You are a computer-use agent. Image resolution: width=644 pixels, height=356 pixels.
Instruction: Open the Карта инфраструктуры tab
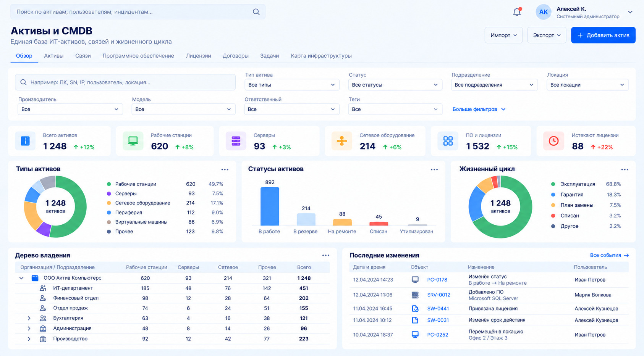pyautogui.click(x=321, y=56)
